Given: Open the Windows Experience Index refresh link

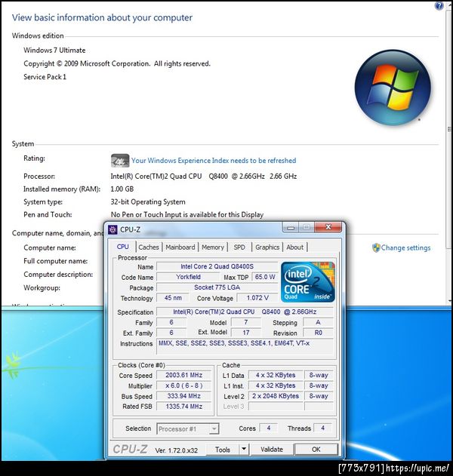Looking at the screenshot, I should (214, 161).
